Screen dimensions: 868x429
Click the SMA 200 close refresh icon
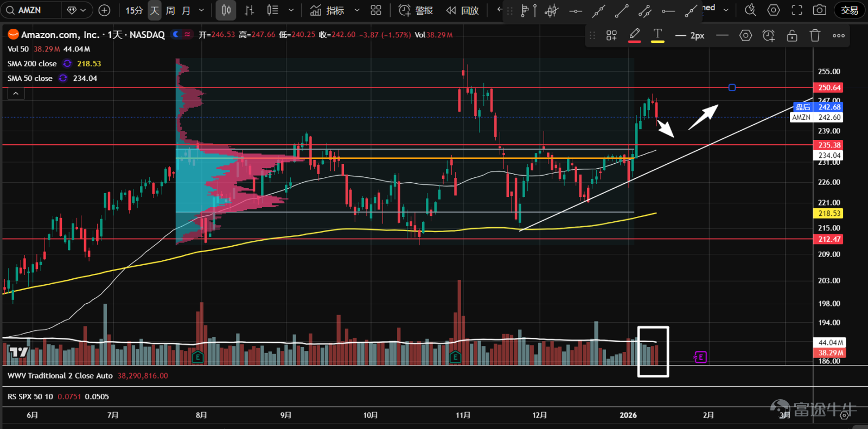[67, 63]
